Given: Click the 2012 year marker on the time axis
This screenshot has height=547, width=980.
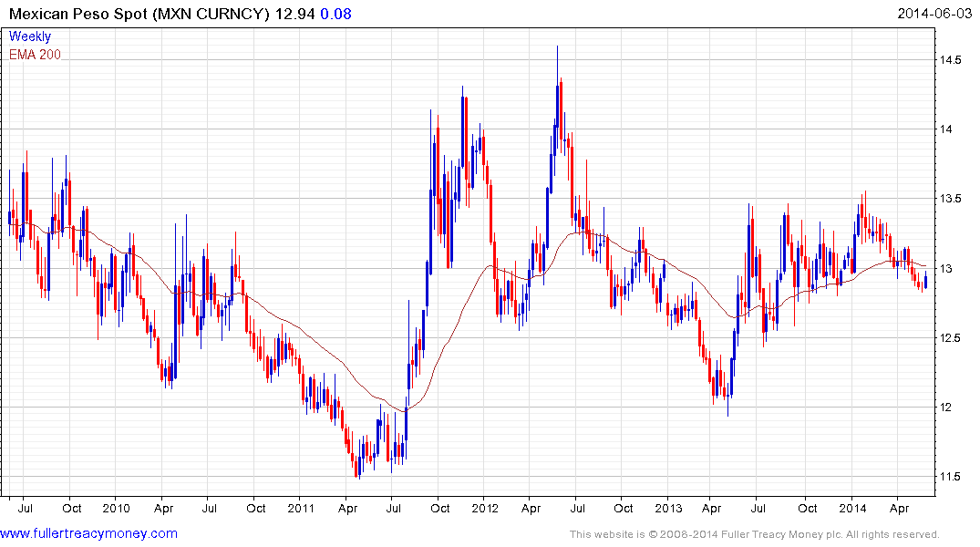Looking at the screenshot, I should click(485, 508).
